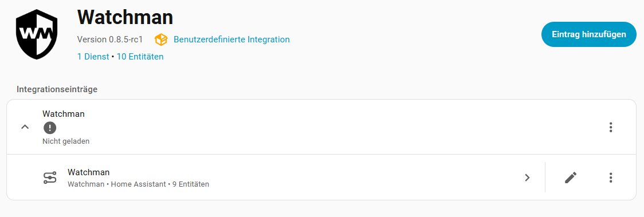644x217 pixels.
Task: Open the Benutzerdefinierte Integration link
Action: point(231,40)
